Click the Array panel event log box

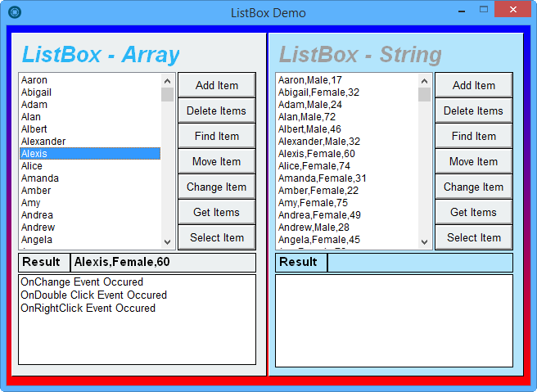coord(137,319)
